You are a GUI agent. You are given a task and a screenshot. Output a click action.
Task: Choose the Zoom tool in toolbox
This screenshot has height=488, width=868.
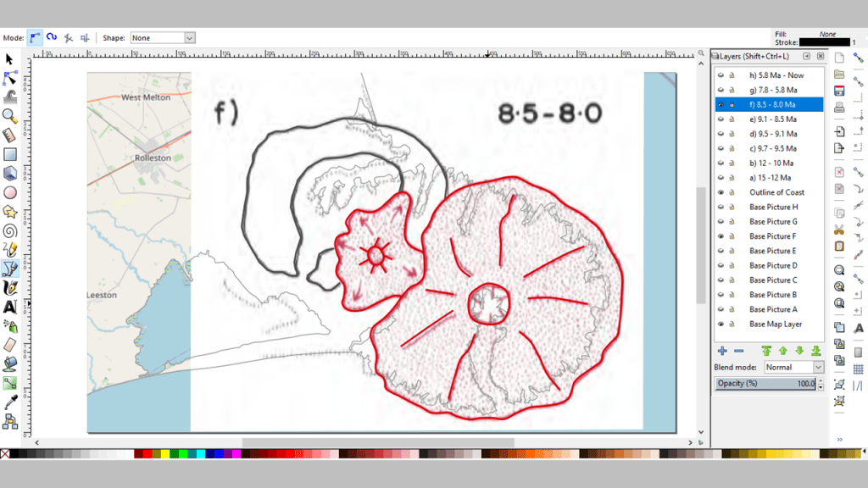pos(10,116)
